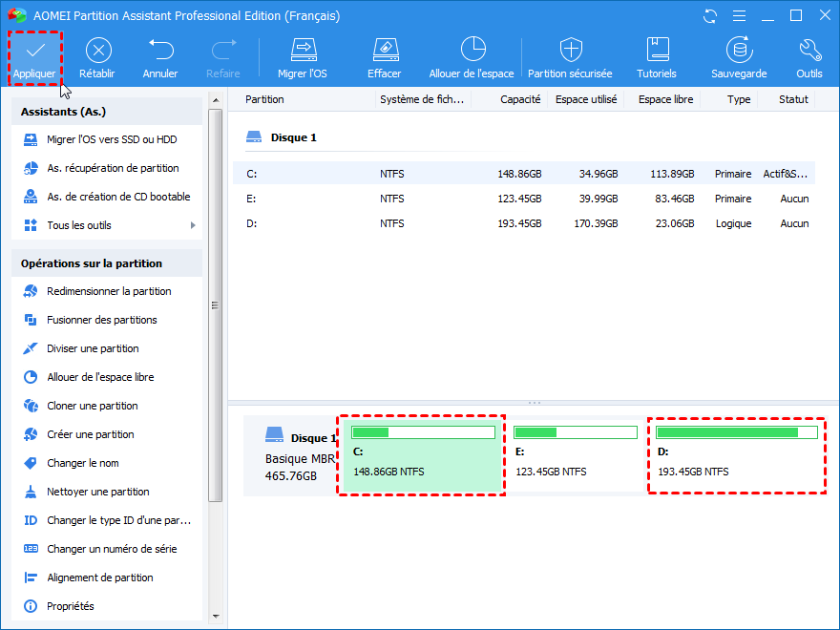Launch Migrer l'OS vers SSD ou HDD
Viewport: 840px width, 630px height.
pos(107,139)
